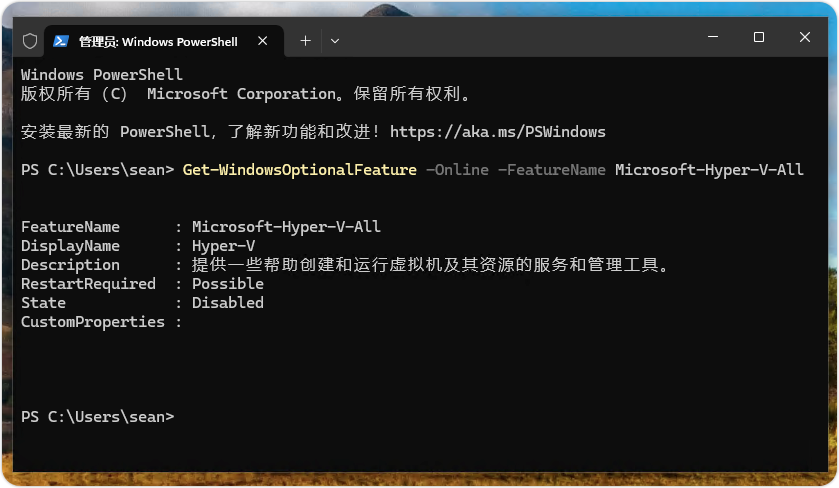Click the Get-WindowsOptionalFeature command text
The image size is (839, 488).
click(x=300, y=170)
